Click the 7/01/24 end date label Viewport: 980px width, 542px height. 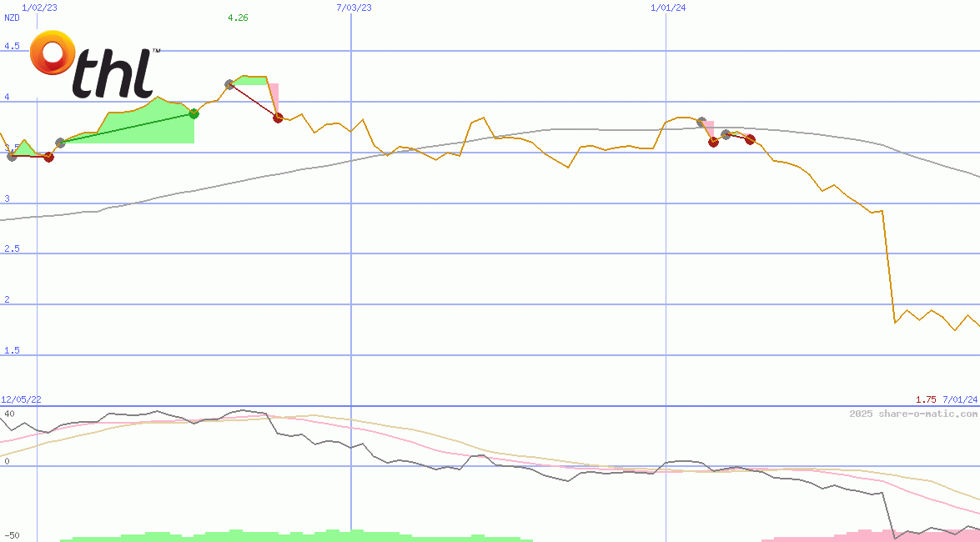pyautogui.click(x=959, y=399)
